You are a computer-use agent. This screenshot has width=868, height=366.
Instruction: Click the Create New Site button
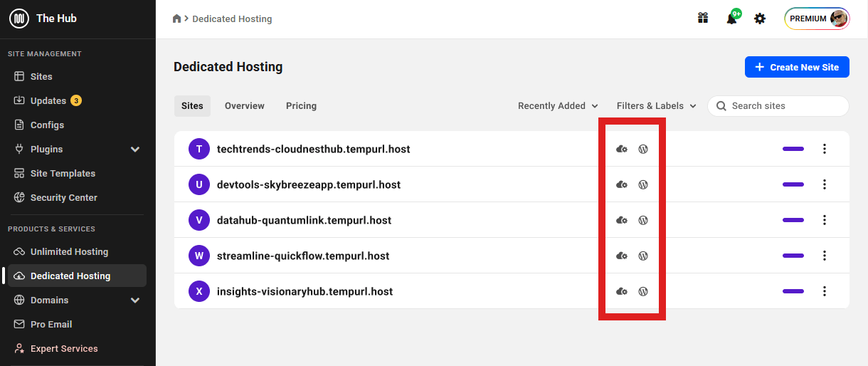tap(797, 67)
